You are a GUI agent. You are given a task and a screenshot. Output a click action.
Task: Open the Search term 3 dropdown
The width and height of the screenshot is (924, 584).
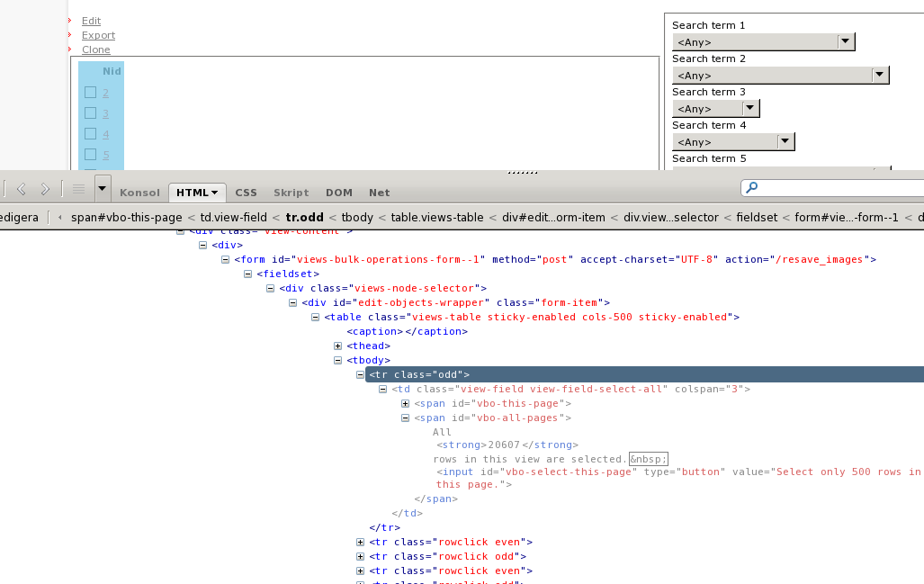coord(715,108)
